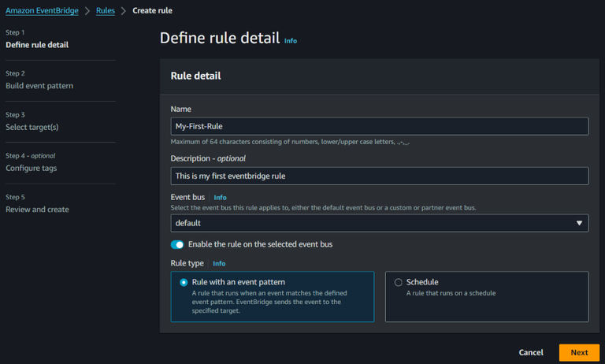Go to Step 5 Review and create

[x=37, y=210]
